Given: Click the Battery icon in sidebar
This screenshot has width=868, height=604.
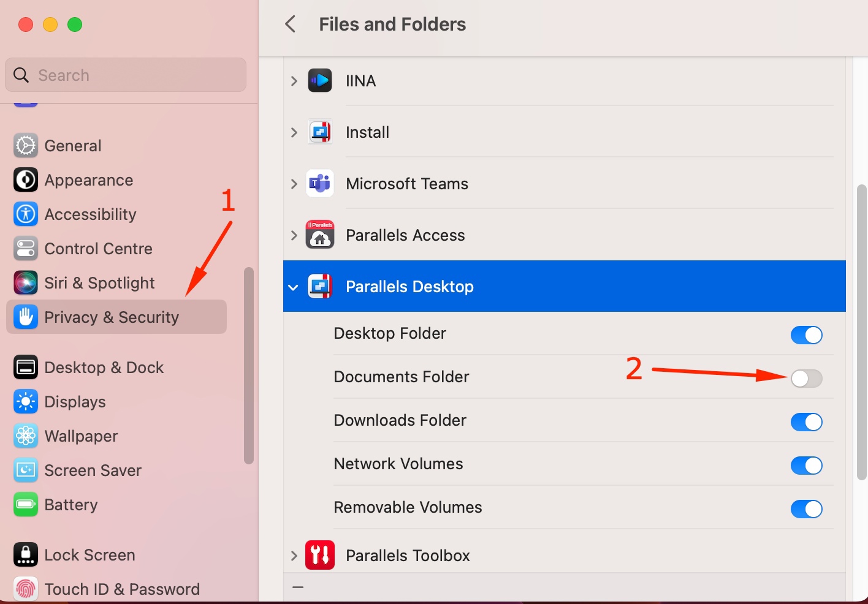Looking at the screenshot, I should (x=26, y=505).
